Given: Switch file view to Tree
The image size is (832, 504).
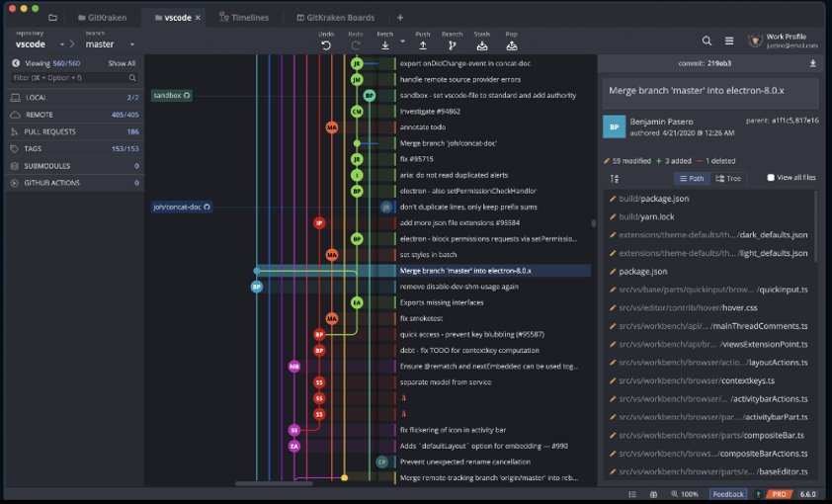Looking at the screenshot, I should click(728, 178).
